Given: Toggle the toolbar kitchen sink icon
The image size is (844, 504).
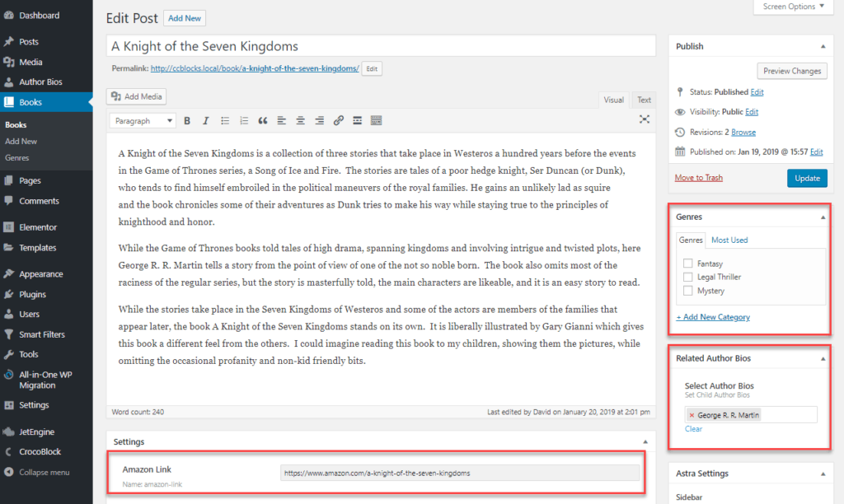Looking at the screenshot, I should tap(376, 121).
